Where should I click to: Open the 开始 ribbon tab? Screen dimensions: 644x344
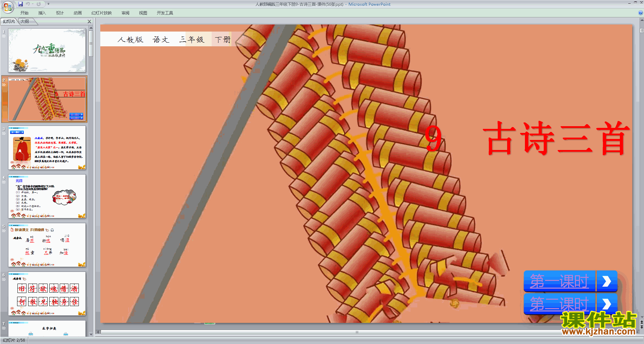click(24, 13)
